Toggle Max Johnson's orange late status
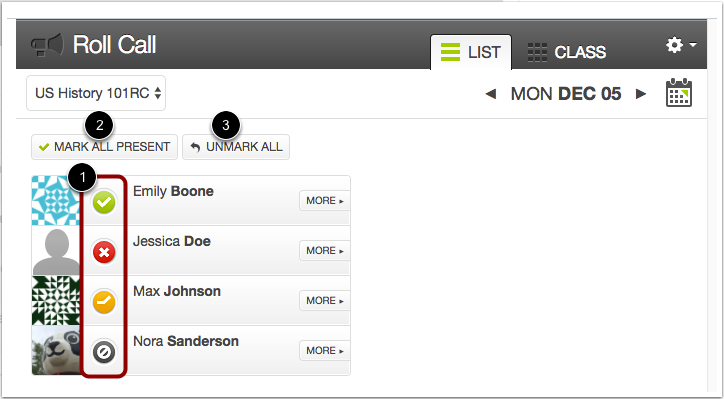Viewport: 724px width, 399px height. [104, 302]
